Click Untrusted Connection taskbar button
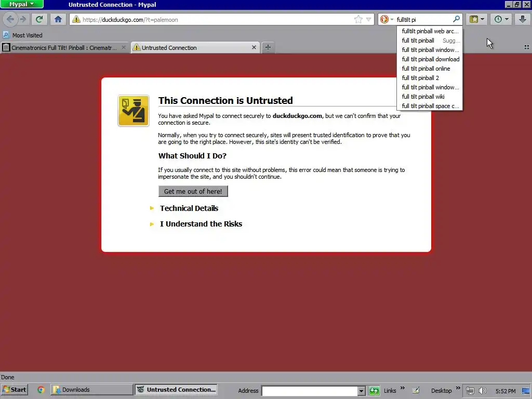The image size is (532, 399). pos(176,390)
